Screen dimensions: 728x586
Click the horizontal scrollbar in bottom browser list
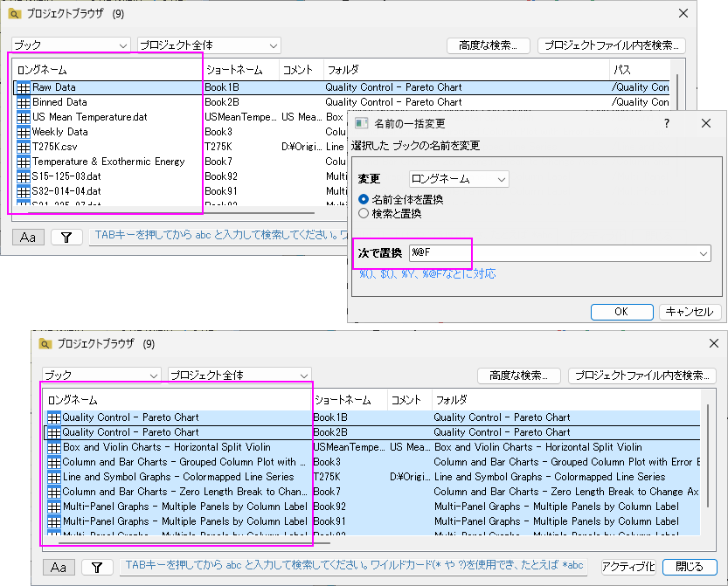coord(194,543)
